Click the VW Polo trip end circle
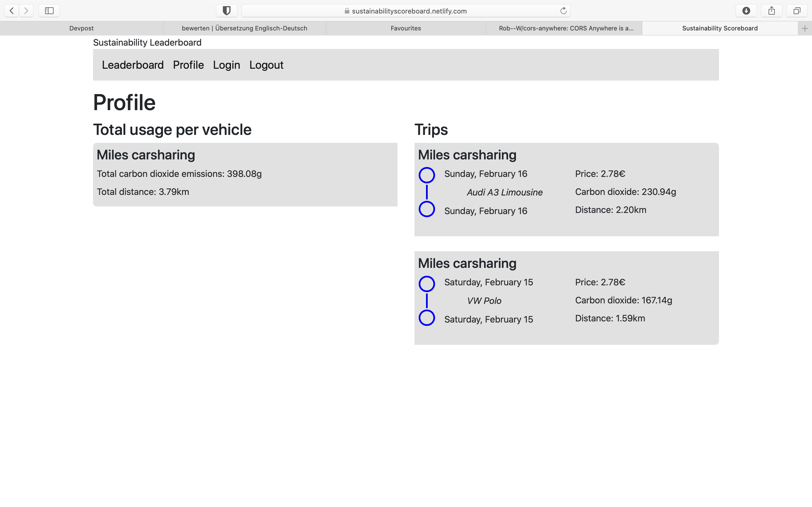The image size is (812, 507). coord(427,318)
